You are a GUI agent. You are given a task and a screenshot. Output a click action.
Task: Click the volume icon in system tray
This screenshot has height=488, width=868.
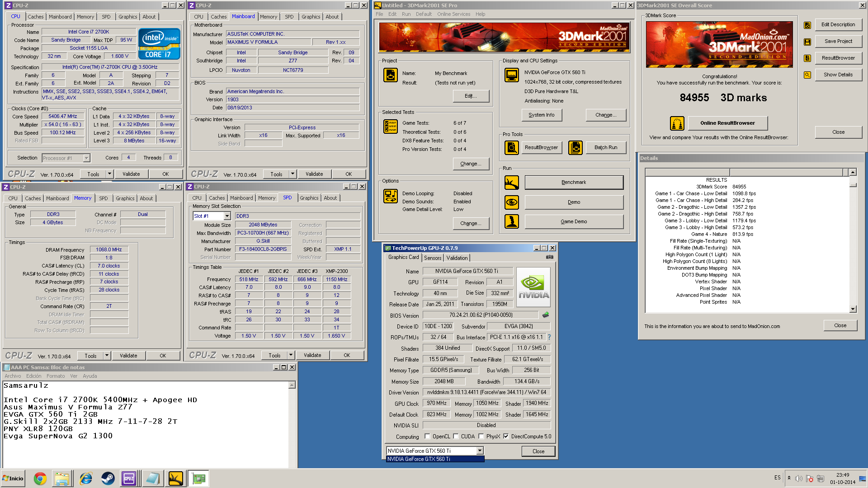(799, 479)
